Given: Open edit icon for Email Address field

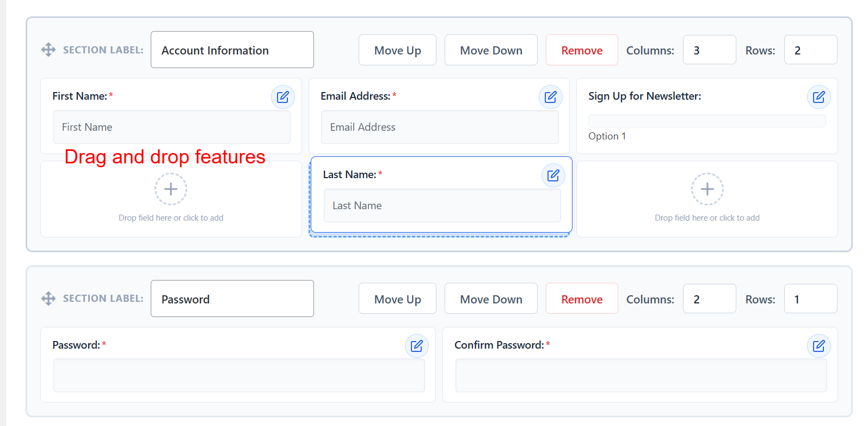Looking at the screenshot, I should coord(551,97).
